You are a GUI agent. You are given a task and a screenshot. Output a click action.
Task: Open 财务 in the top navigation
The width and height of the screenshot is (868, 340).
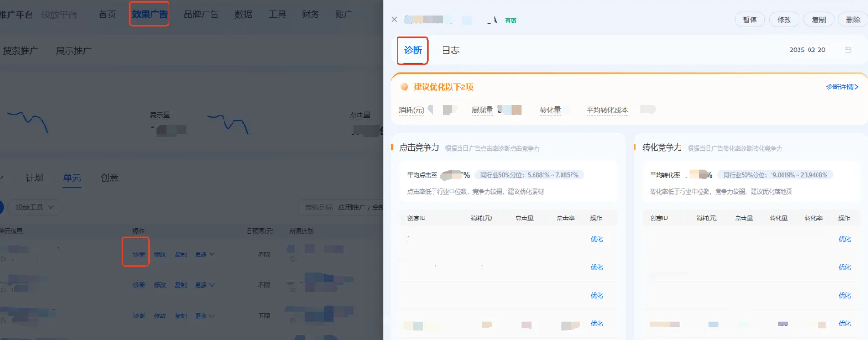tap(311, 14)
